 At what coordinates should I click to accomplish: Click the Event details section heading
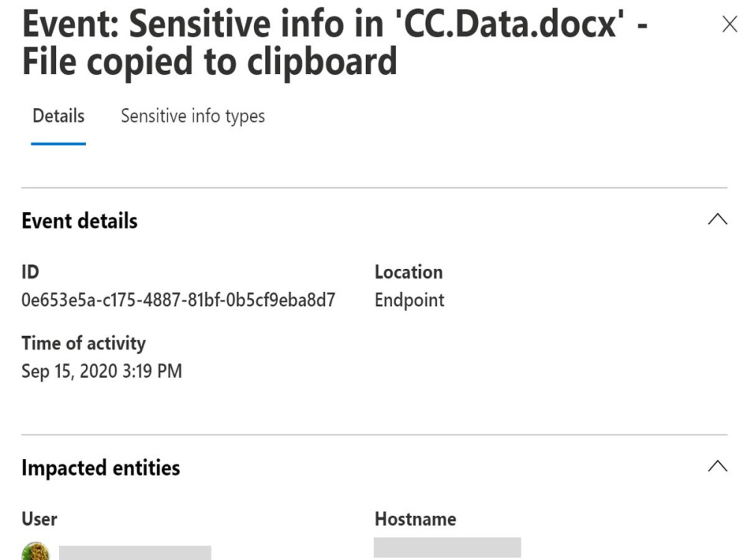coord(80,221)
